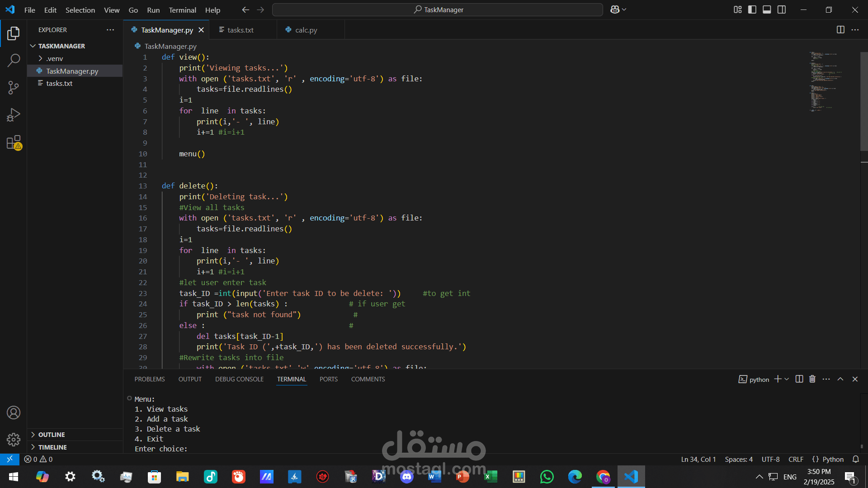Viewport: 868px width, 488px height.
Task: Switch to the OUTPUT panel tab
Action: [190, 379]
